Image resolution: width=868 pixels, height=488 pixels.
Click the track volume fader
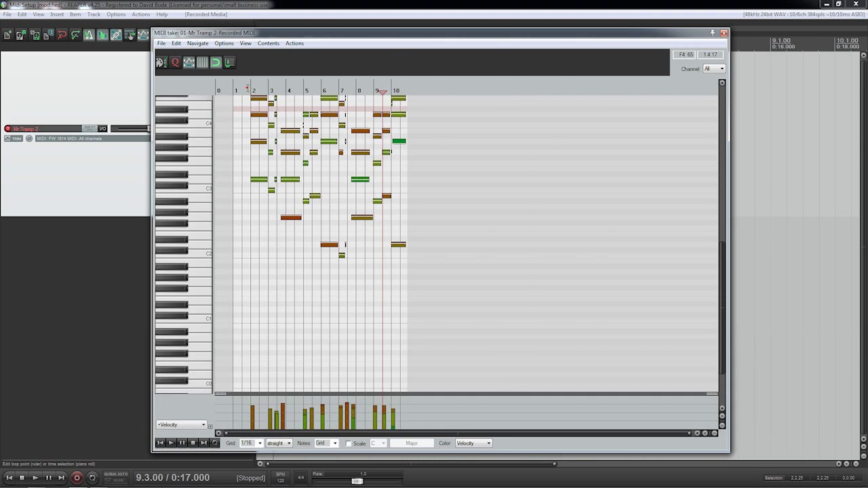(130, 129)
